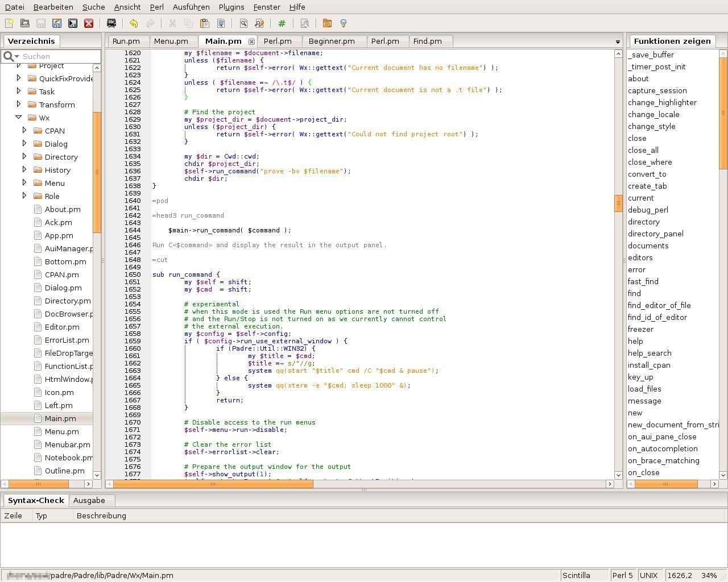Expand the Menu folder node
This screenshot has height=582, width=728.
24,182
